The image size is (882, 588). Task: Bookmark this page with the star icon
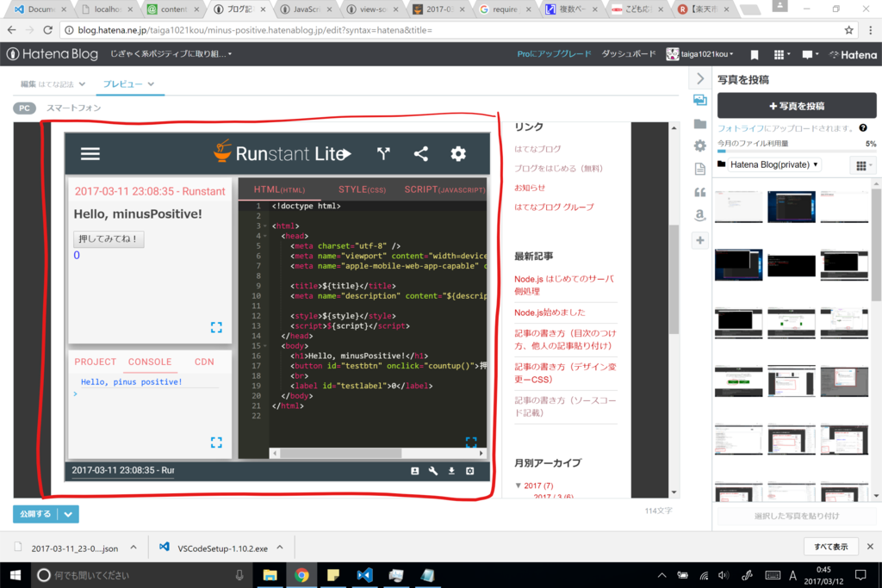848,30
